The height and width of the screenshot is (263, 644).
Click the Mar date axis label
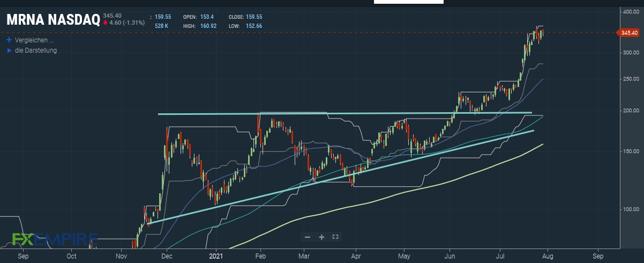(x=304, y=257)
